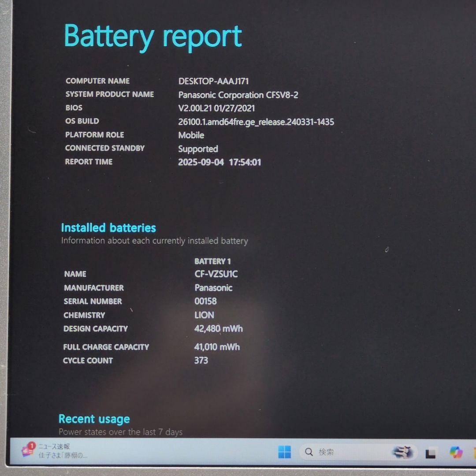Image resolution: width=476 pixels, height=476 pixels.
Task: Select the cycle count value 373
Action: pos(201,360)
